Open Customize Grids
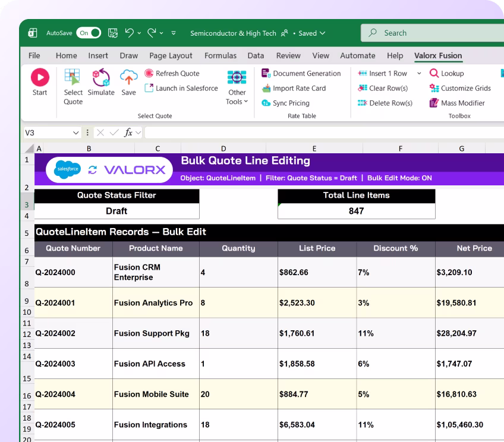Image resolution: width=504 pixels, height=442 pixels. pos(460,88)
